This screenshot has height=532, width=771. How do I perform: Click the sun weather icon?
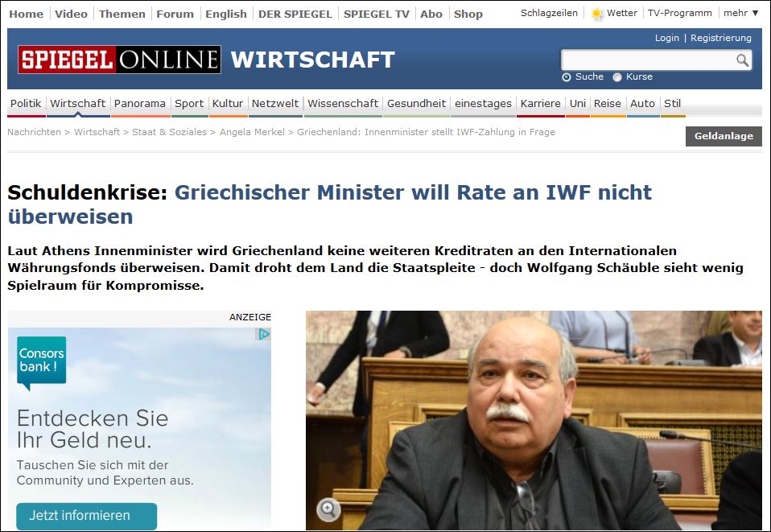[597, 14]
